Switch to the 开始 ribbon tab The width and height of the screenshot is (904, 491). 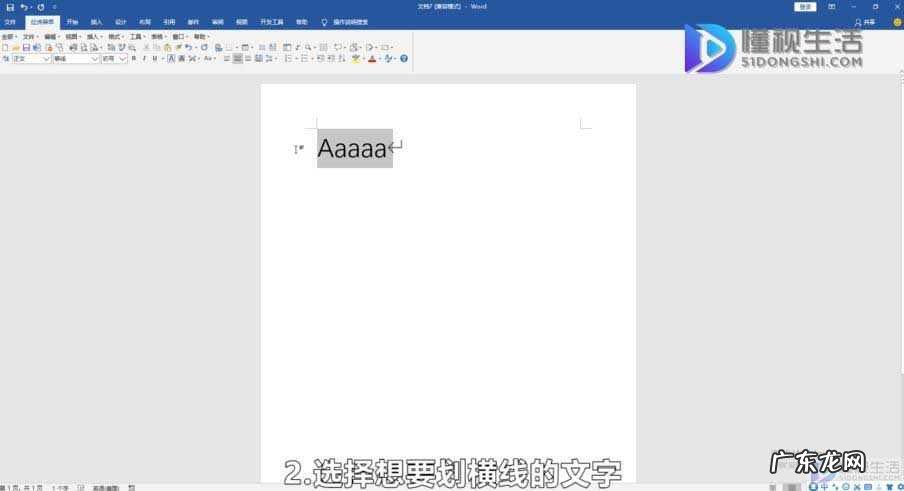point(72,22)
